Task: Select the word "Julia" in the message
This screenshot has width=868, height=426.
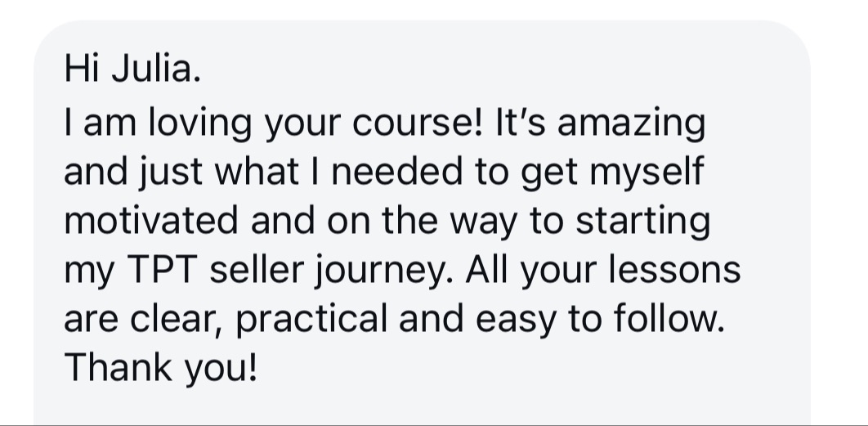Action: 152,70
